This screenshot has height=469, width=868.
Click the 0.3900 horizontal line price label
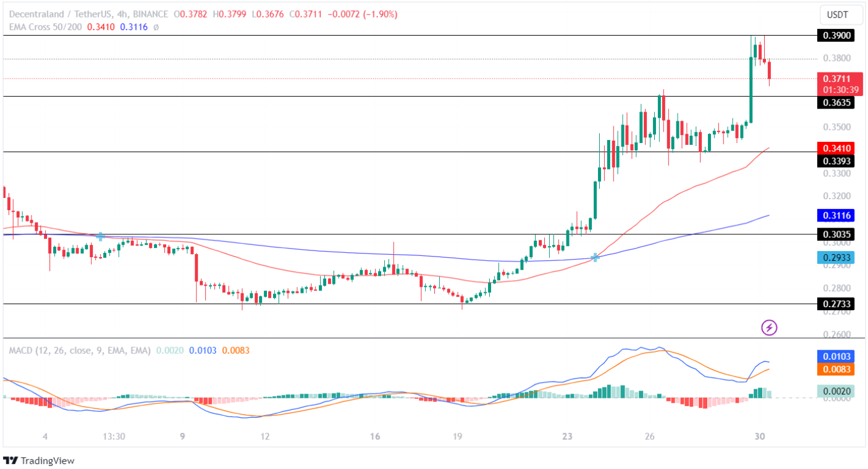(837, 36)
